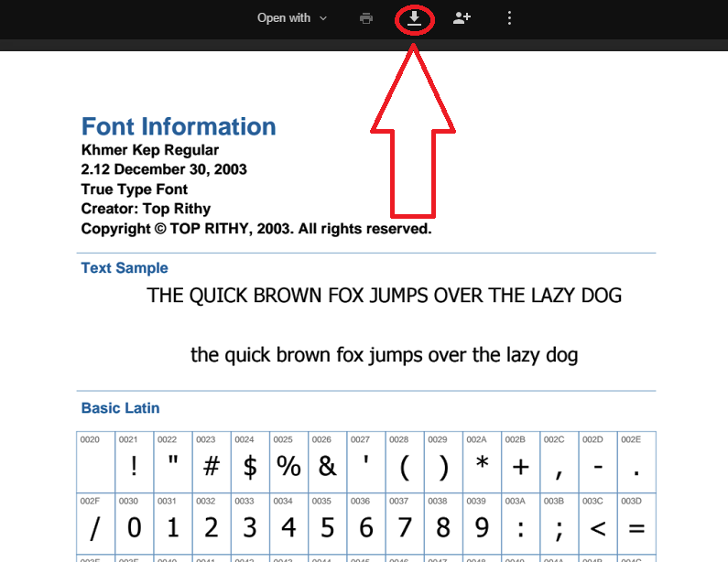This screenshot has height=562, width=728.
Task: Click the comma cell 002C
Action: point(559,462)
